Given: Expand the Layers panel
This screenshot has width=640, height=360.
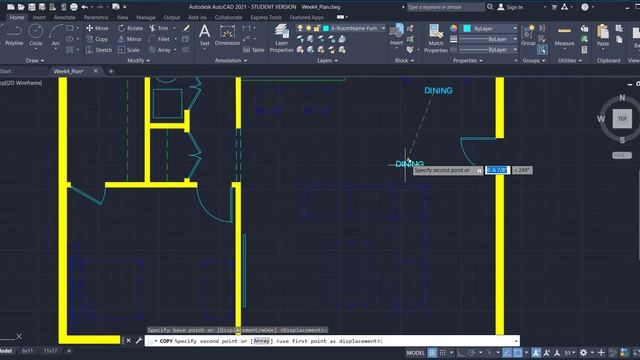Looking at the screenshot, I should [x=327, y=60].
